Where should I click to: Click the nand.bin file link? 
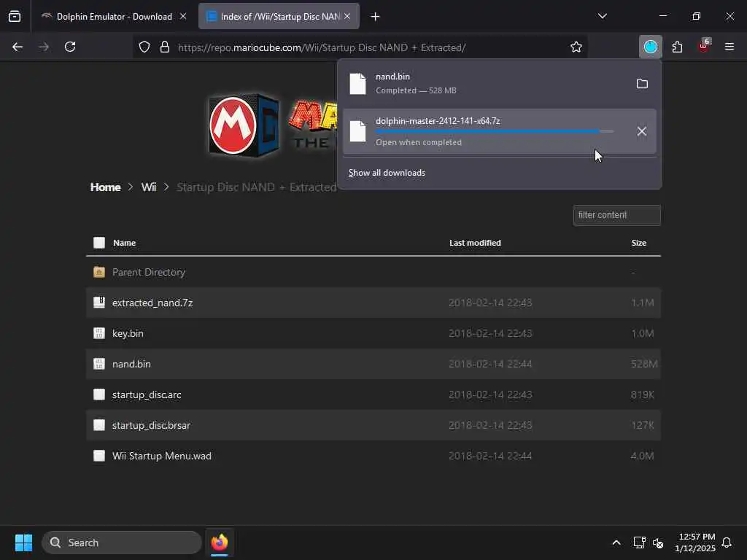131,364
